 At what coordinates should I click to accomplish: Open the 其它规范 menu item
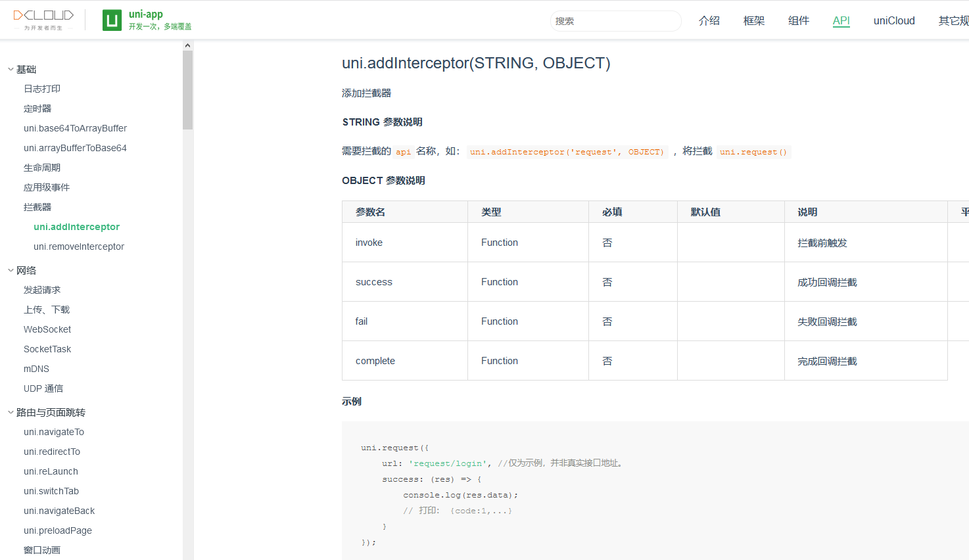[953, 20]
